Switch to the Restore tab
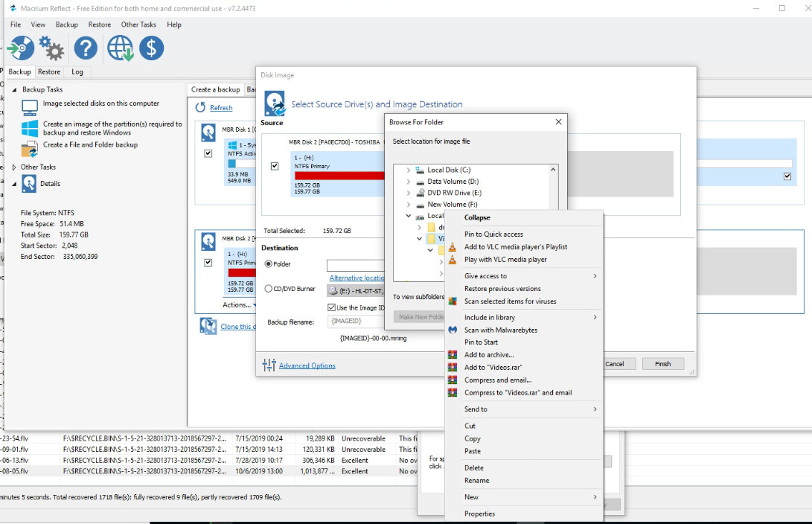Screen dimensions: 812x524 click(49, 71)
